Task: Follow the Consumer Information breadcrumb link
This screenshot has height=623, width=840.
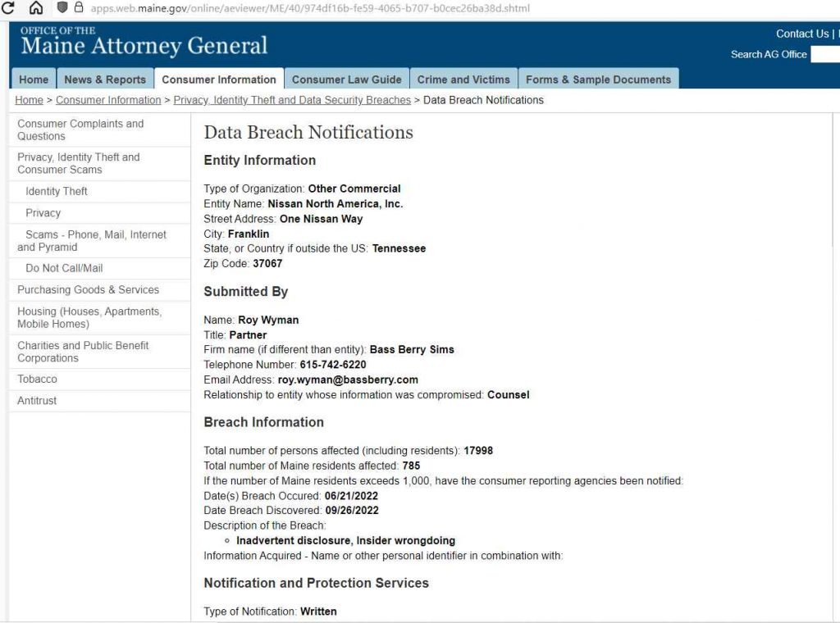Action: point(108,100)
